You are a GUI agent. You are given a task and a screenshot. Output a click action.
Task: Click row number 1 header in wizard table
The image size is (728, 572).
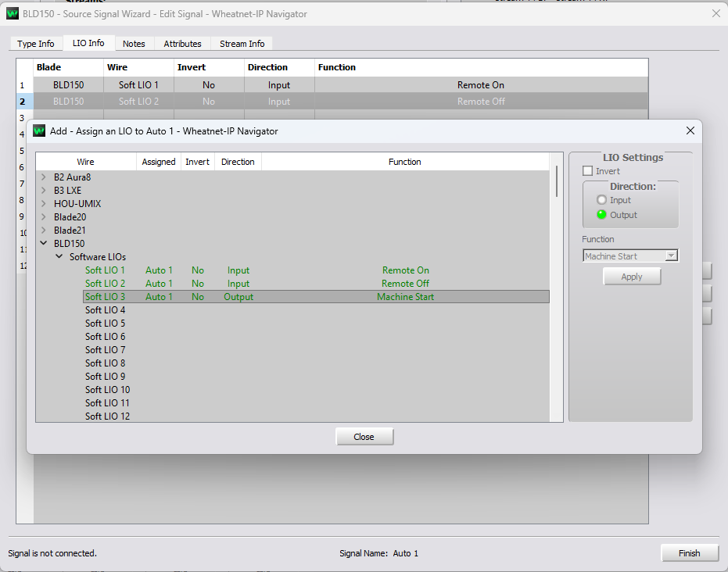[24, 85]
